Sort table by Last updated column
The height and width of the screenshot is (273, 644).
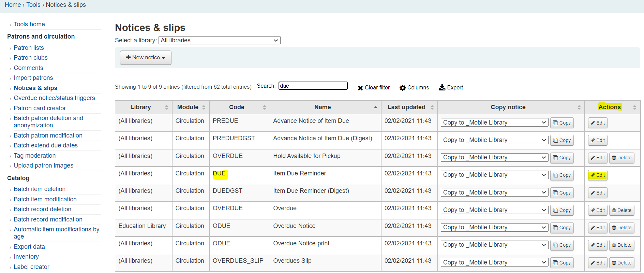point(409,107)
